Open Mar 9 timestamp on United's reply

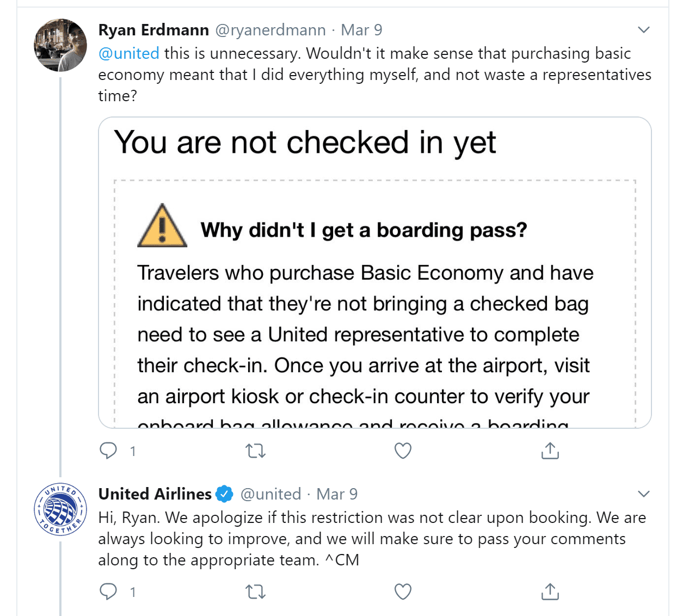tap(337, 494)
